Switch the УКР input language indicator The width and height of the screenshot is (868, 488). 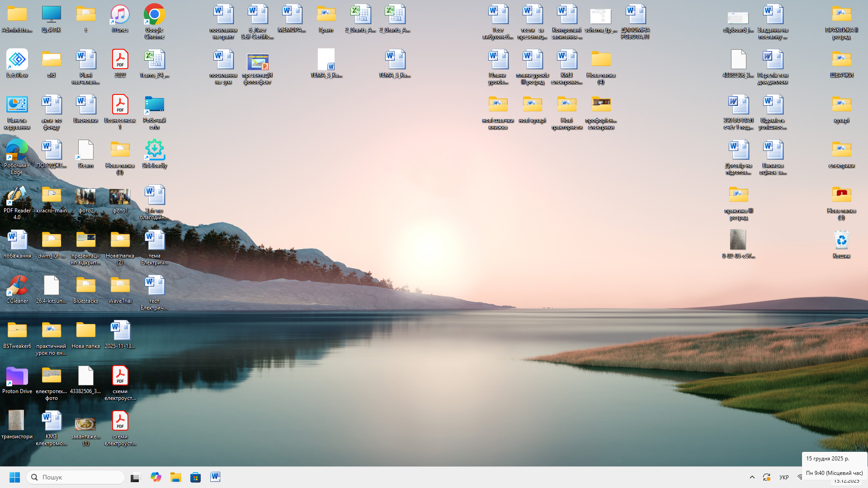784,477
